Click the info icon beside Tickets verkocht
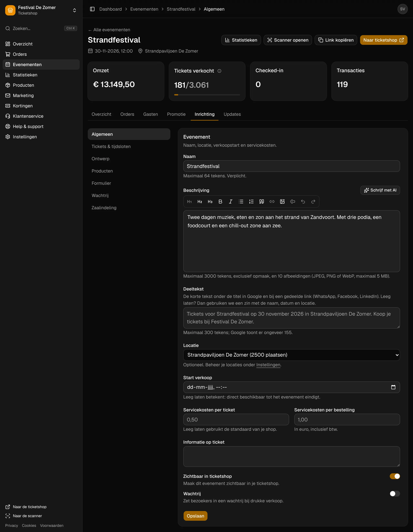 pos(219,71)
